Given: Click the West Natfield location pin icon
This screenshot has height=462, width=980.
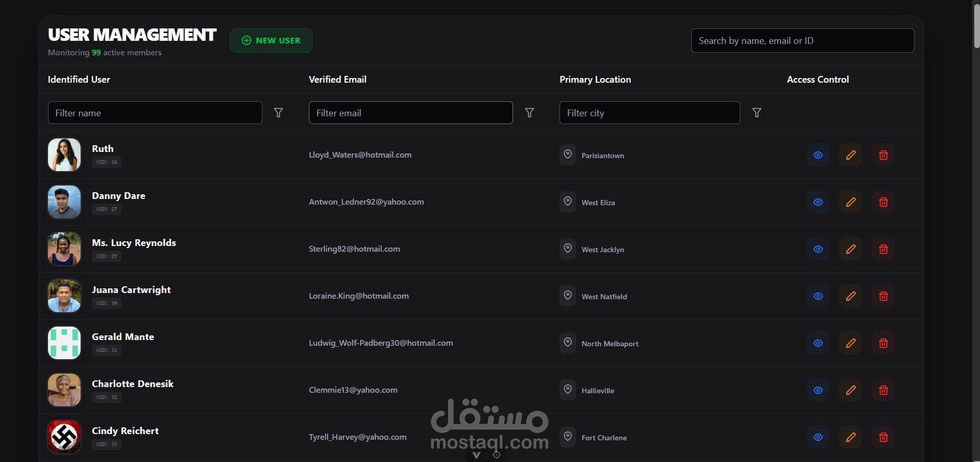Looking at the screenshot, I should [568, 296].
